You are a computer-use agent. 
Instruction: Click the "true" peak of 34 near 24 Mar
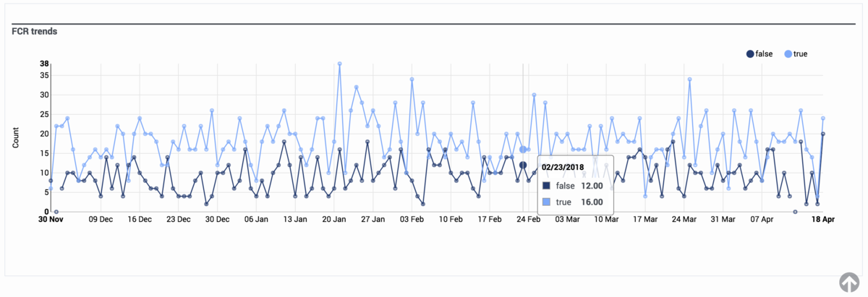[689, 79]
